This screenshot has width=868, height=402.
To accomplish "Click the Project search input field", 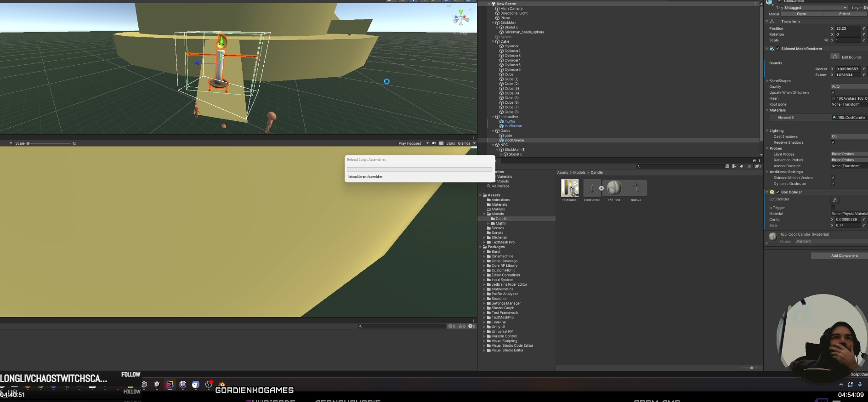I will [x=680, y=166].
